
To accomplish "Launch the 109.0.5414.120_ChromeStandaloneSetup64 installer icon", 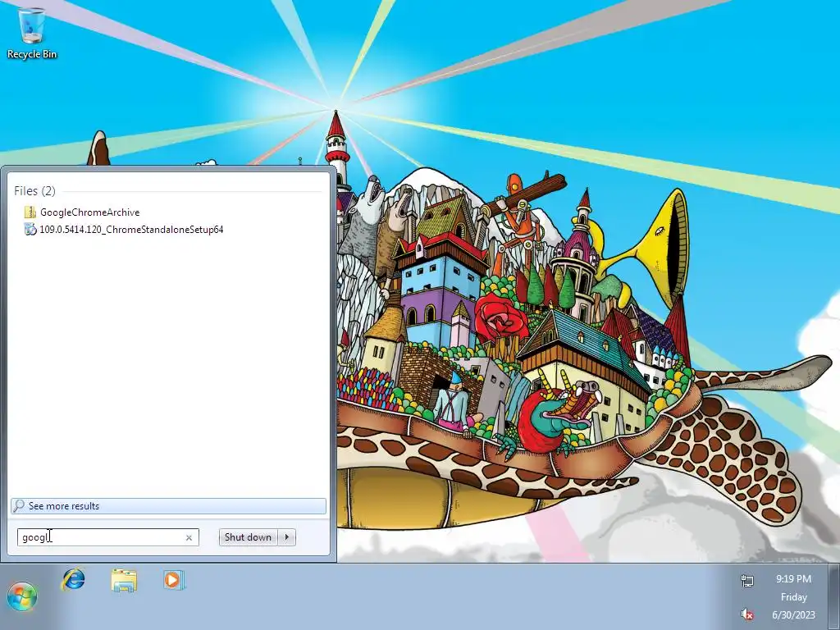I will (30, 230).
